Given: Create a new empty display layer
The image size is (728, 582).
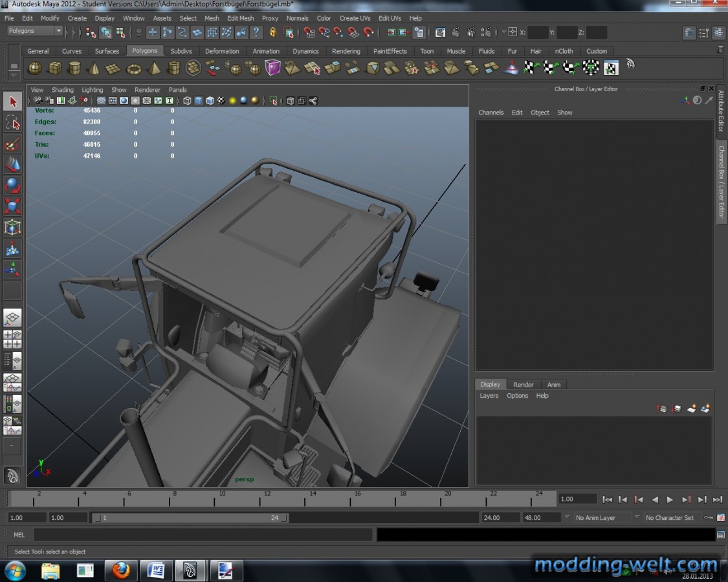Looking at the screenshot, I should tap(691, 409).
